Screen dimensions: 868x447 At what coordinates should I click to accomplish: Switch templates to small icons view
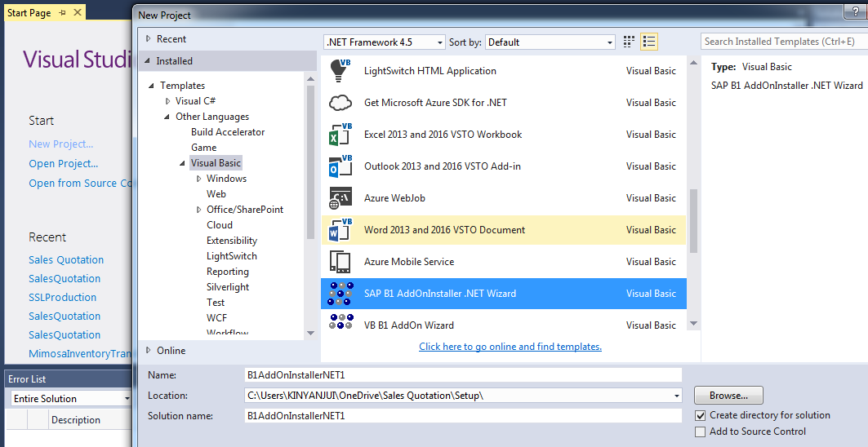[629, 42]
